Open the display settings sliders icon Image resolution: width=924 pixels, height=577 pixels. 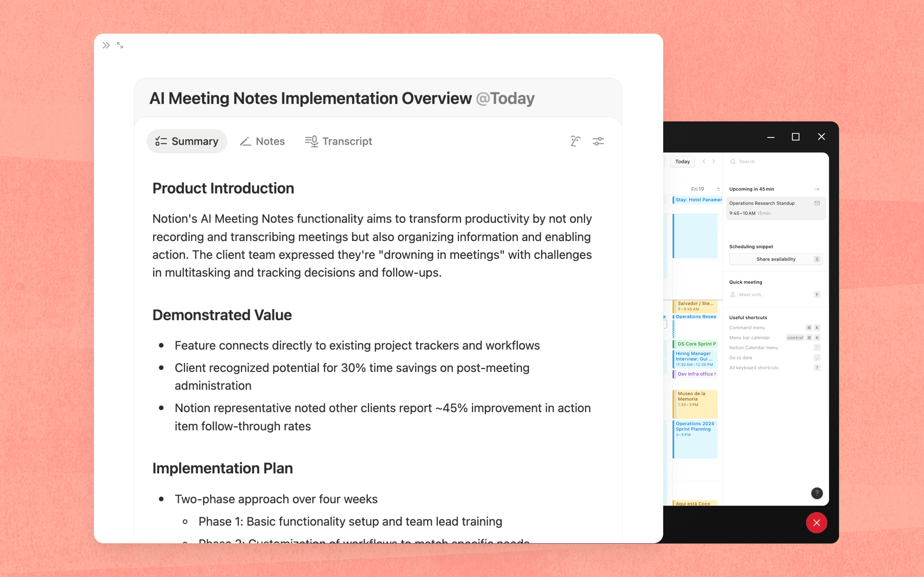point(598,141)
